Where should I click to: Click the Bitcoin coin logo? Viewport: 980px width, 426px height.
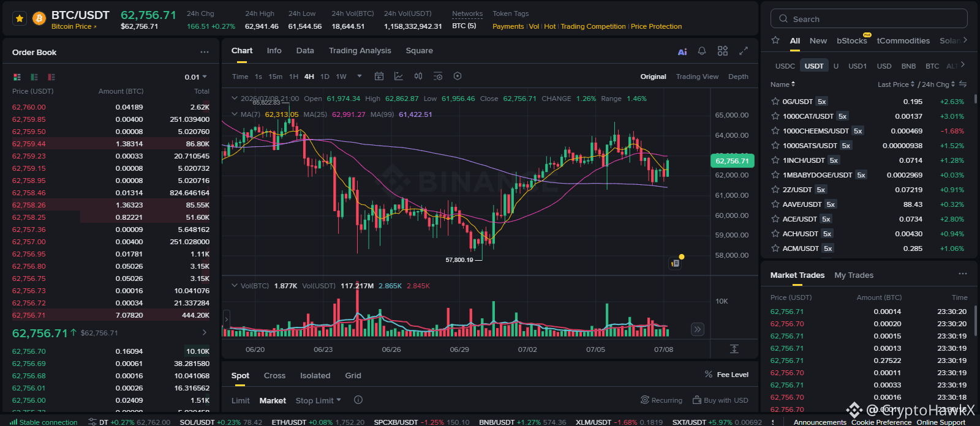tap(39, 19)
